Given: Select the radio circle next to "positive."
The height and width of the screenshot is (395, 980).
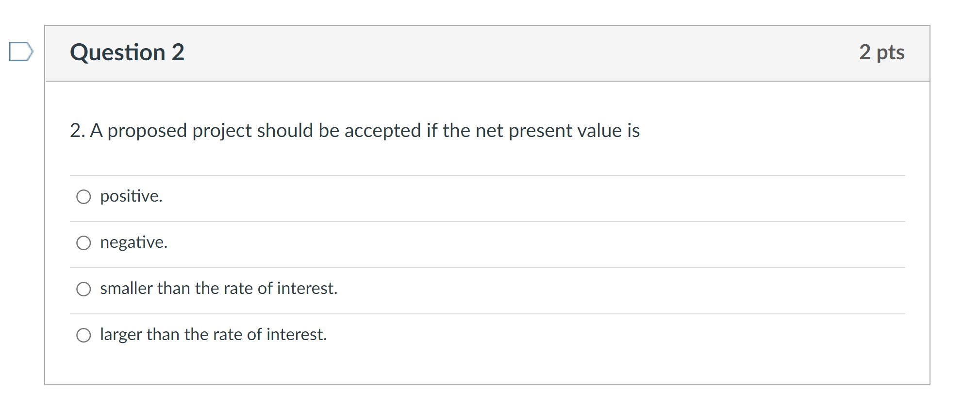Looking at the screenshot, I should click(84, 196).
